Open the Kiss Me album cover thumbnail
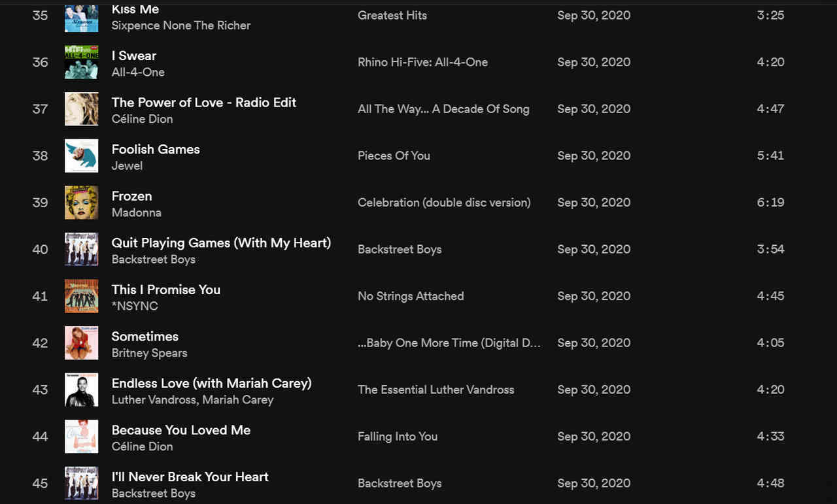 click(81, 18)
